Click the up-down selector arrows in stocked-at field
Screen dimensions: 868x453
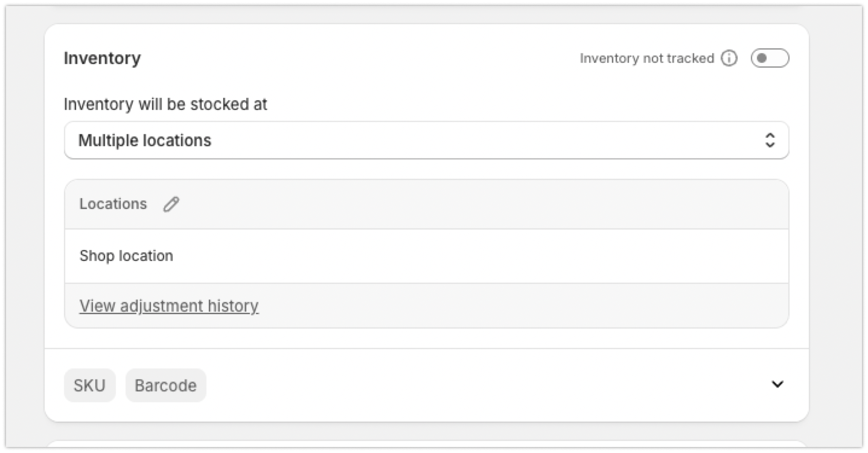click(x=770, y=141)
